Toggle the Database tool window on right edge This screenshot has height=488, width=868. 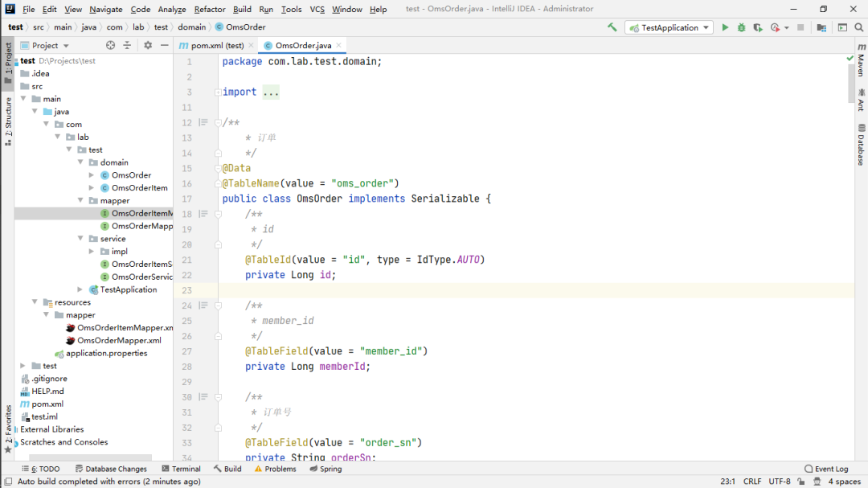(x=860, y=145)
